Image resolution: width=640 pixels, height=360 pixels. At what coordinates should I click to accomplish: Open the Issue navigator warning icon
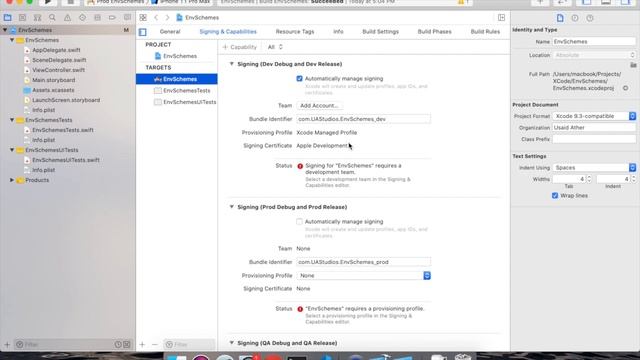(67, 18)
